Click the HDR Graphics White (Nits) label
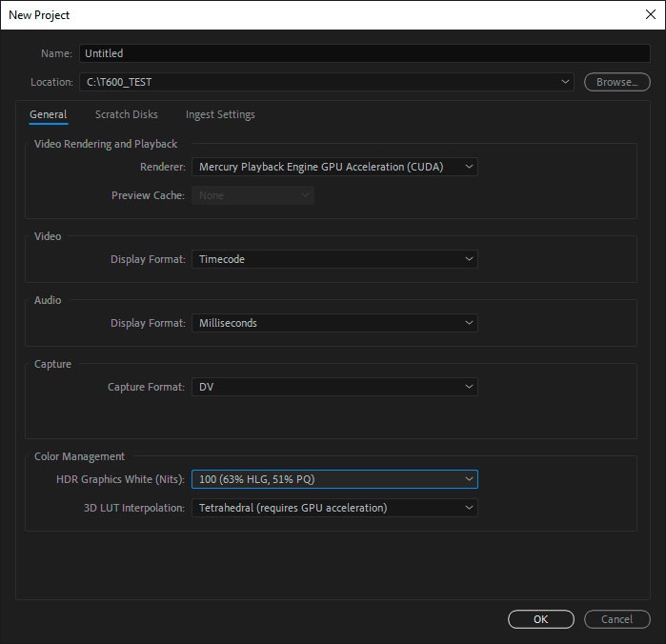 click(x=121, y=479)
